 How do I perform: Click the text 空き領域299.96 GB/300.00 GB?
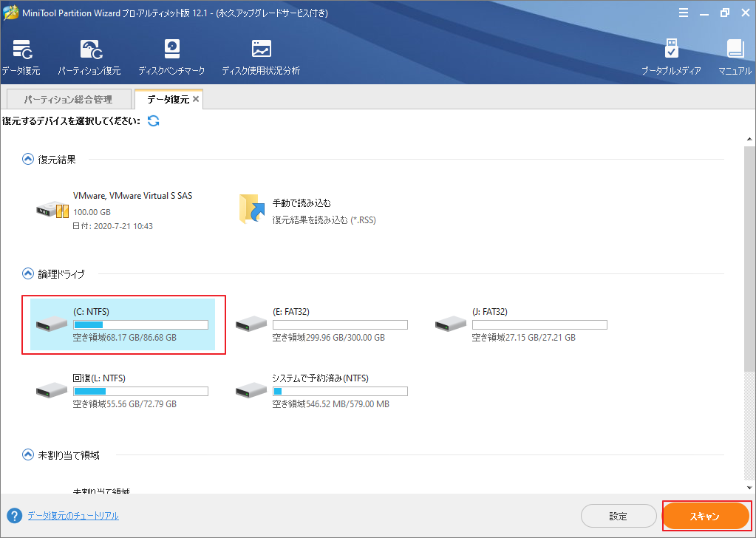coord(329,338)
